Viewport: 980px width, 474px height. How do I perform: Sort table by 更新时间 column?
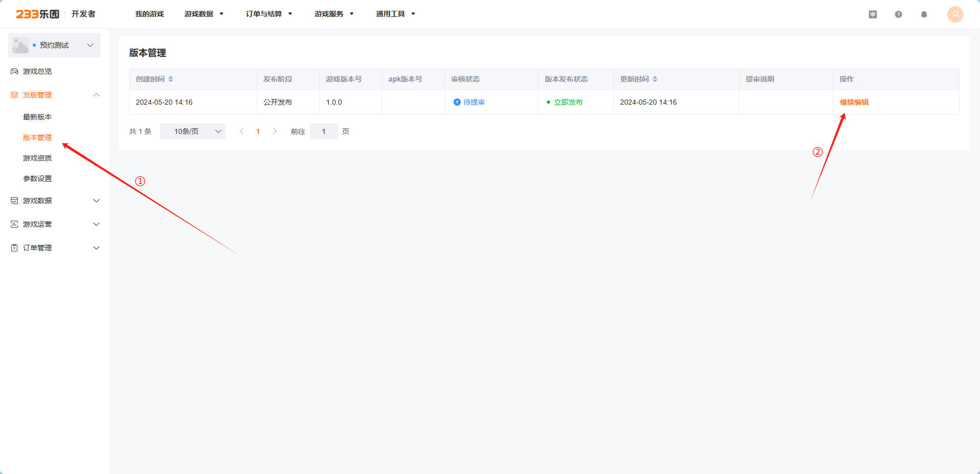coord(655,79)
